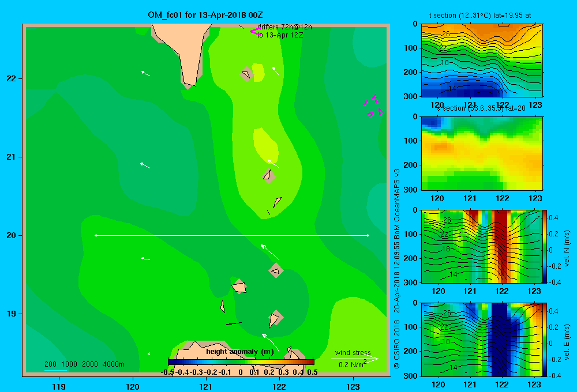The image size is (577, 392).
Task: Click main map longitude axis label 121
Action: click(206, 386)
